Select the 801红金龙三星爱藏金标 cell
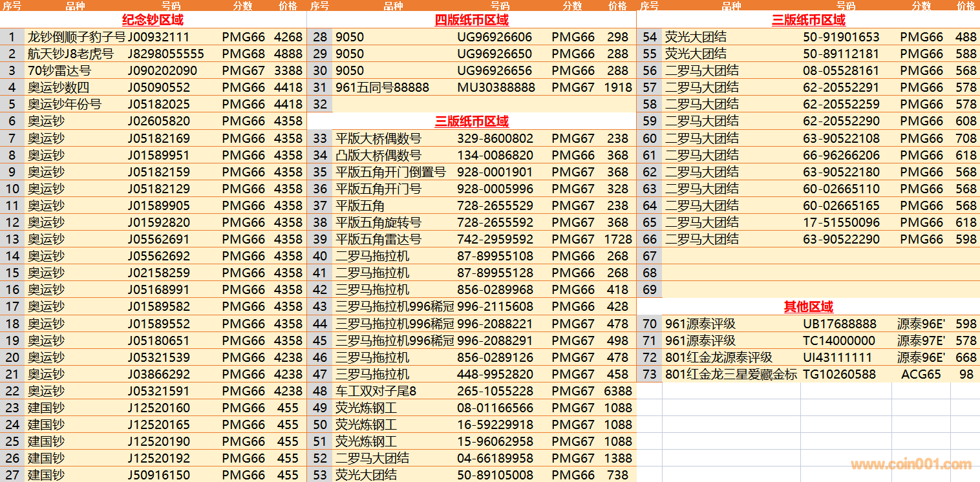 [x=730, y=374]
